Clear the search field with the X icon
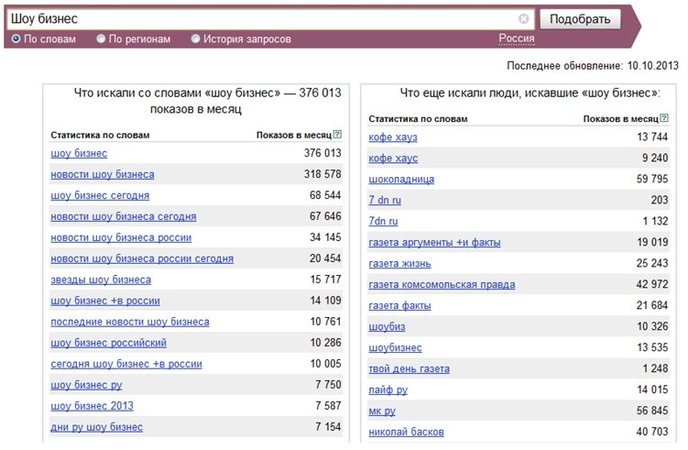 [523, 19]
